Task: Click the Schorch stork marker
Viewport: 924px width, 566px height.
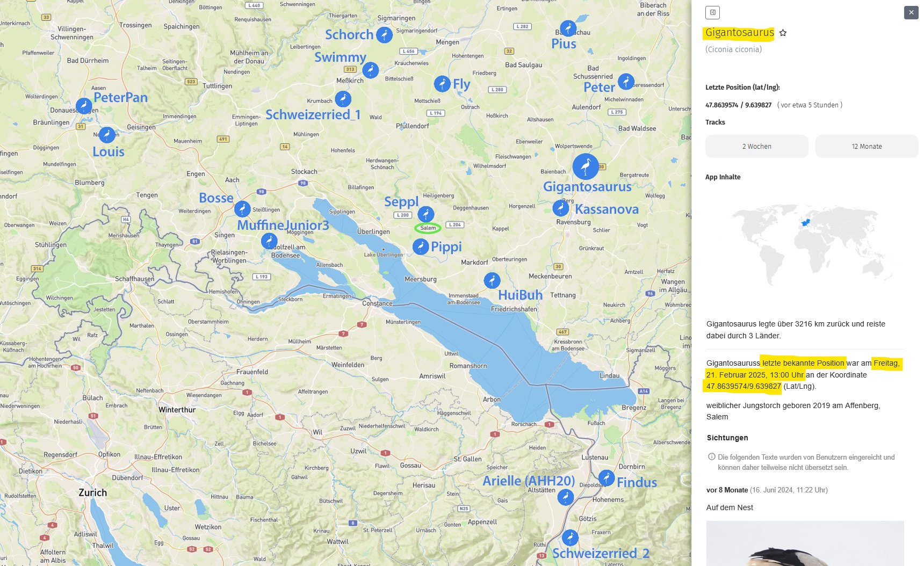Action: 384,35
